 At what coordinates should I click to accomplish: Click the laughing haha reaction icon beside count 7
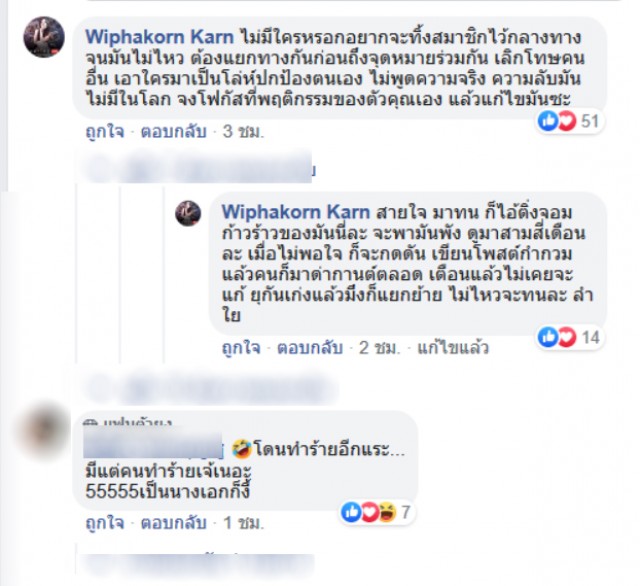tap(387, 512)
